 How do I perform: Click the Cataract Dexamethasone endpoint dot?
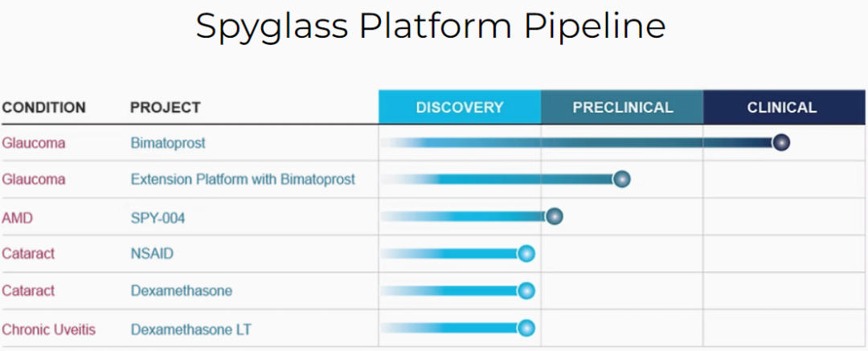coord(526,291)
